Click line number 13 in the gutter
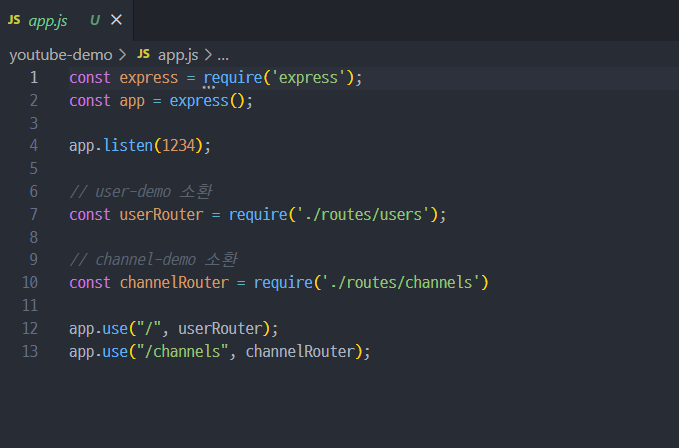 tap(30, 351)
